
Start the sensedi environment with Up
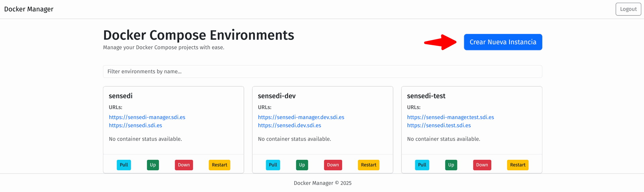click(x=153, y=165)
